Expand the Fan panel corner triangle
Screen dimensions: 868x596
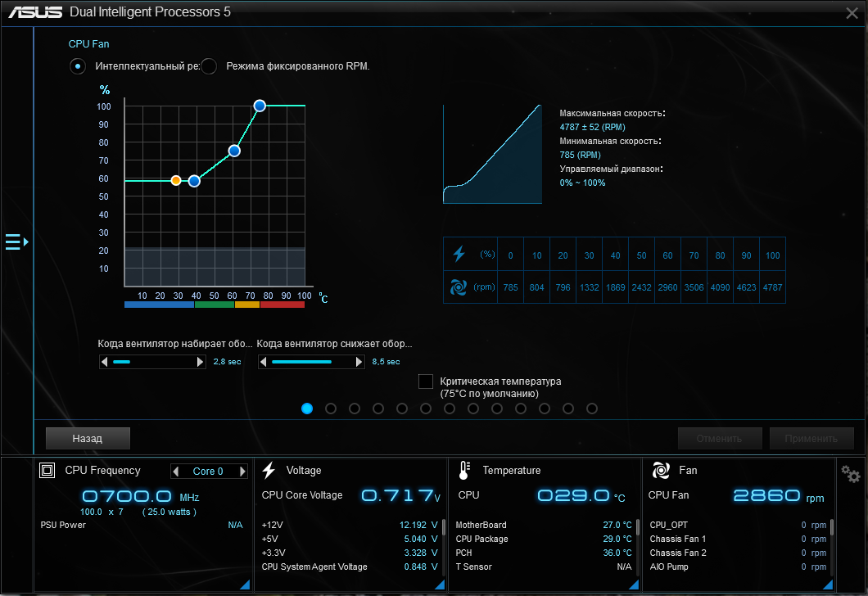(x=828, y=585)
